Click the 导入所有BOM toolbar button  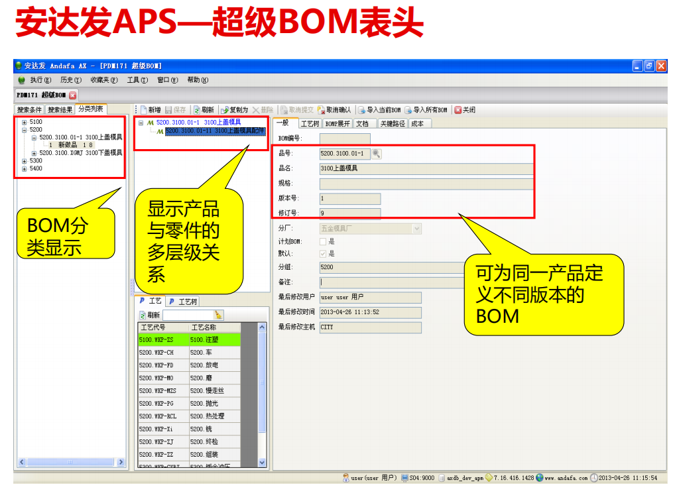[x=426, y=110]
